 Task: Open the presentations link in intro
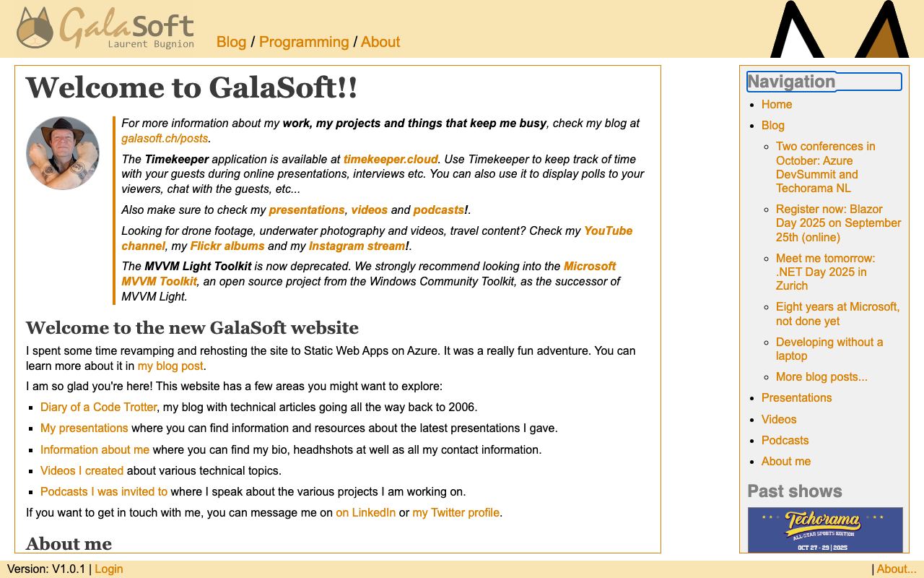tap(307, 210)
